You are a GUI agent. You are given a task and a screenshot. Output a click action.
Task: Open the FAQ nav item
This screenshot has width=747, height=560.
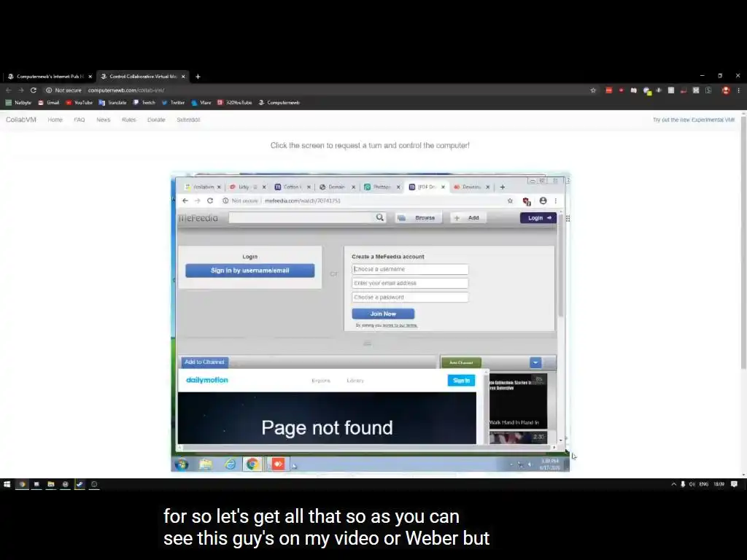pos(80,120)
